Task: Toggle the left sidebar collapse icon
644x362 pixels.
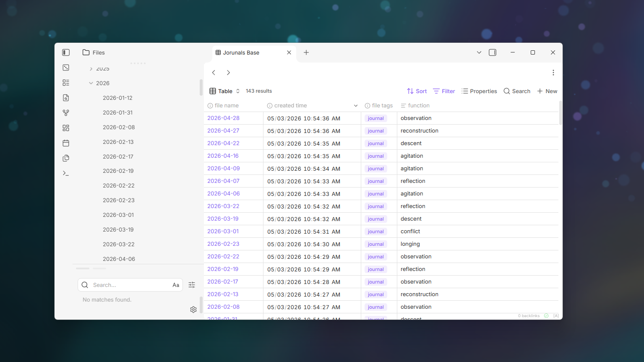Action: pos(66,52)
